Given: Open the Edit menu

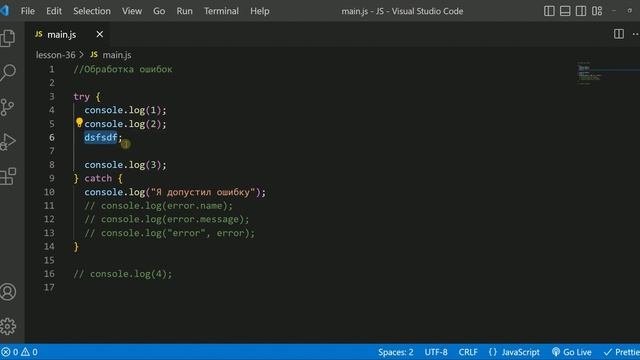Looking at the screenshot, I should pos(54,11).
